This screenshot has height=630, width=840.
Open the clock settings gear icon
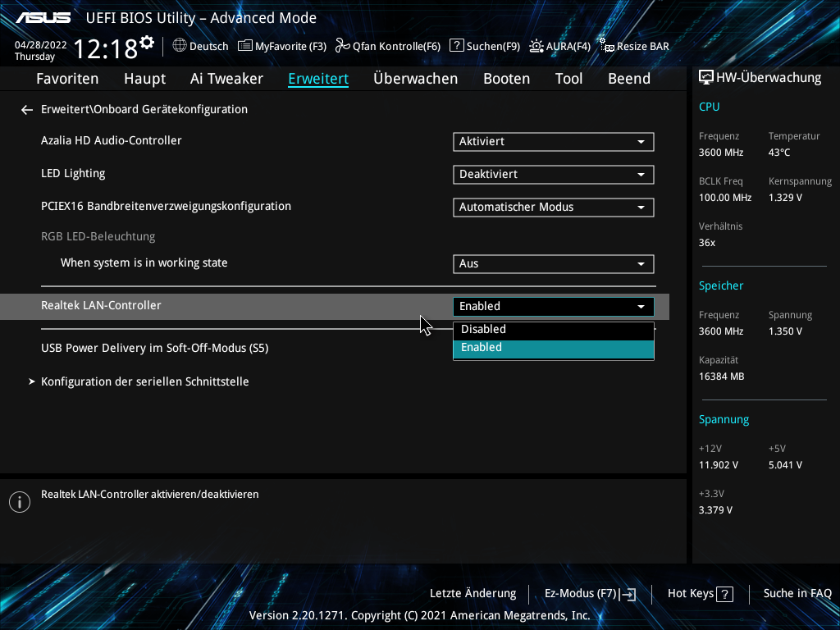[x=147, y=42]
